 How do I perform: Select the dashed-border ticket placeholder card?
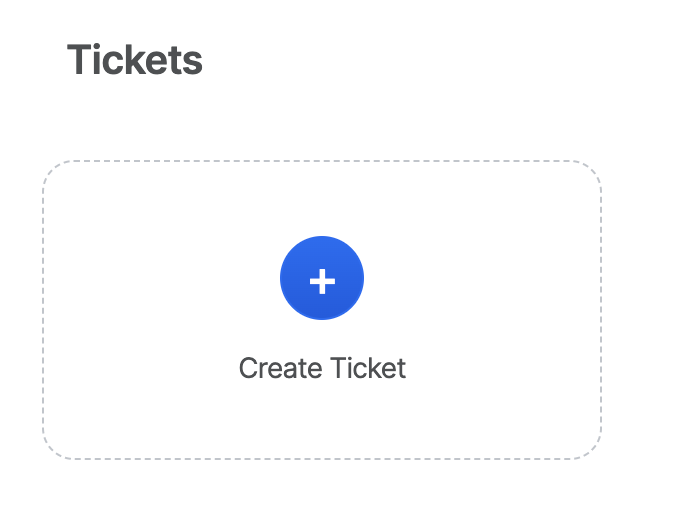[322, 310]
